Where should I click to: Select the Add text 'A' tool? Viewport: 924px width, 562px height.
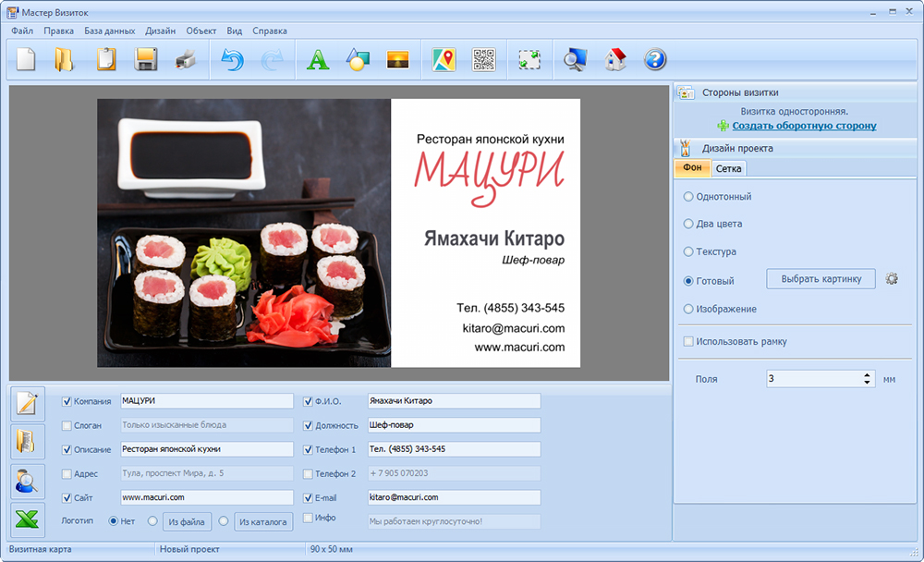click(318, 60)
